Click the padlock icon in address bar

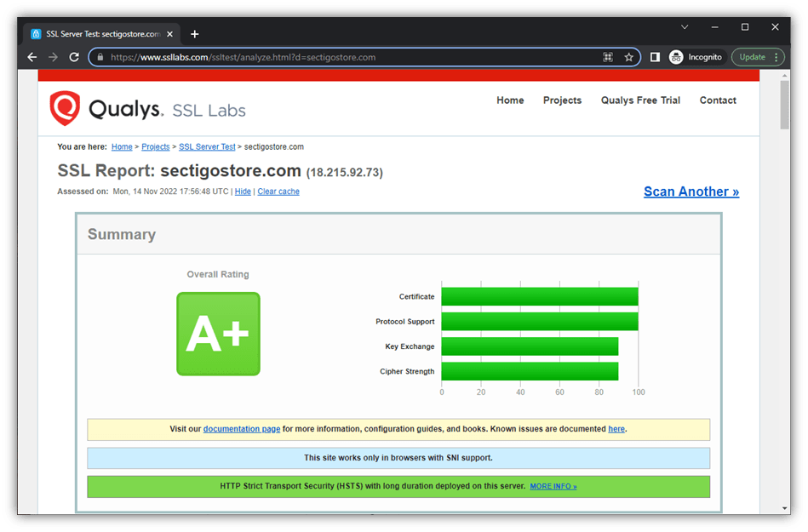point(100,57)
